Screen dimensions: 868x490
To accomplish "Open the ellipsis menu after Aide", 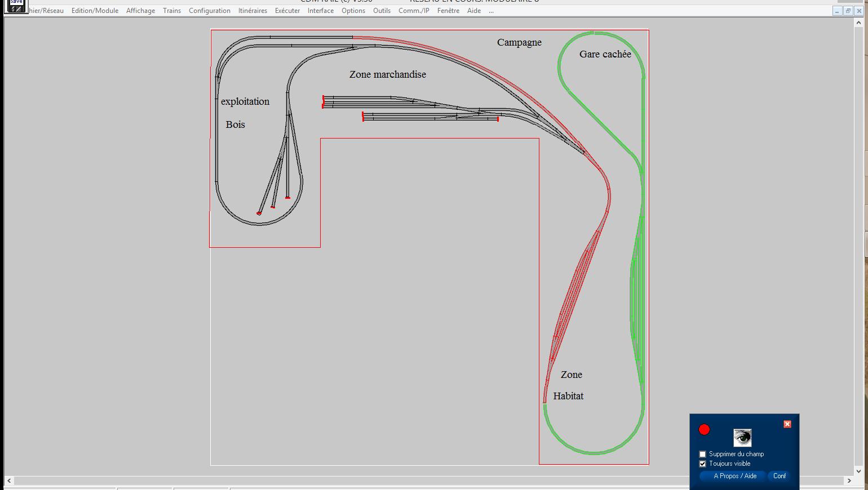I will [x=491, y=11].
